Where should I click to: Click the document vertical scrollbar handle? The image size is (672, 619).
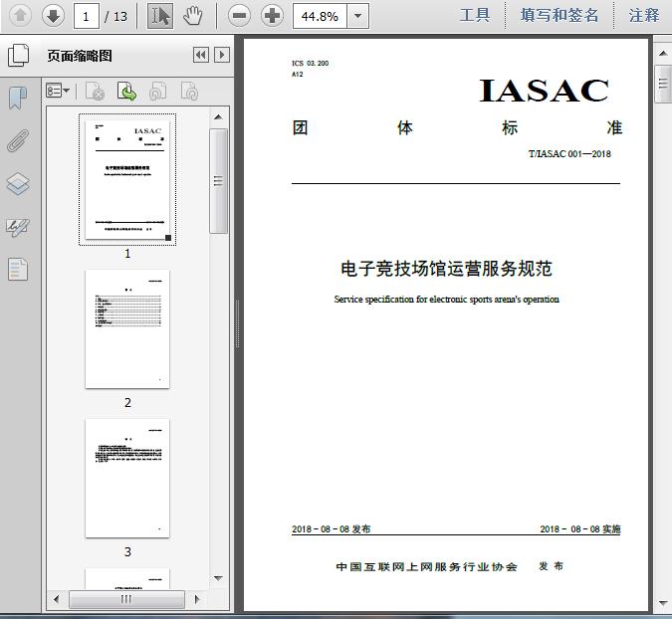coord(663,84)
